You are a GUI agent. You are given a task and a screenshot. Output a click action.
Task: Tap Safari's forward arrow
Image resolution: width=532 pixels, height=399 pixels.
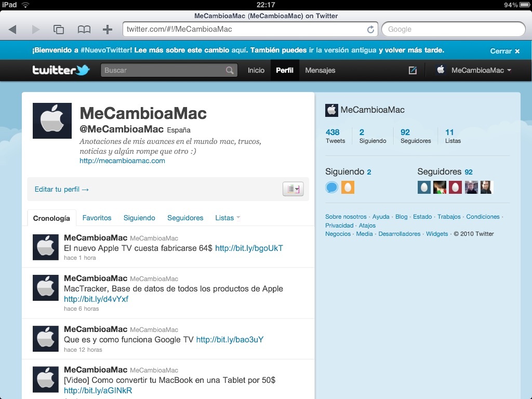pos(36,30)
